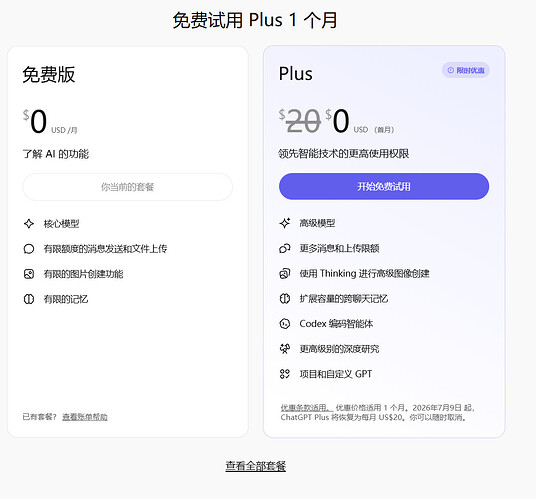This screenshot has height=499, width=536.
Task: Click the 高级模型 feature text
Action: point(317,223)
